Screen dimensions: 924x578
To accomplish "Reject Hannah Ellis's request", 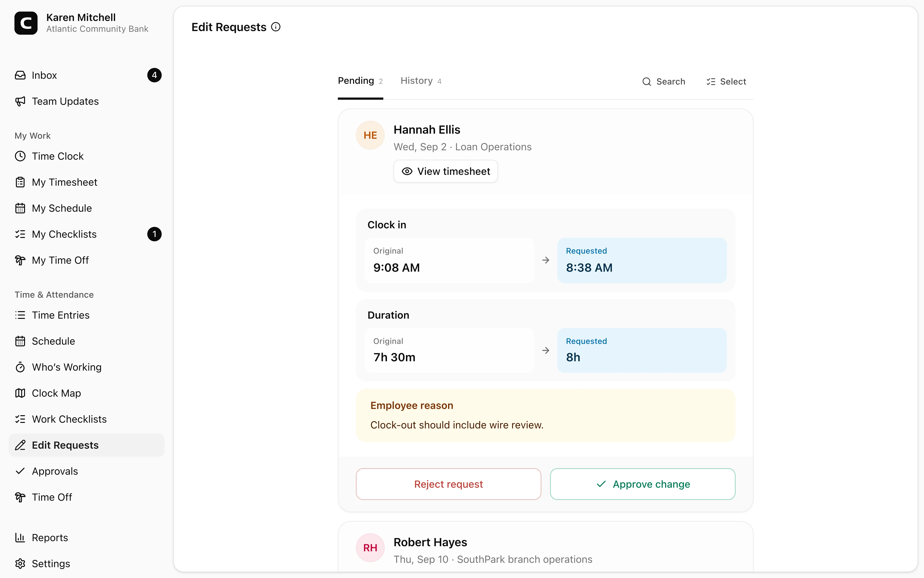I will [448, 484].
